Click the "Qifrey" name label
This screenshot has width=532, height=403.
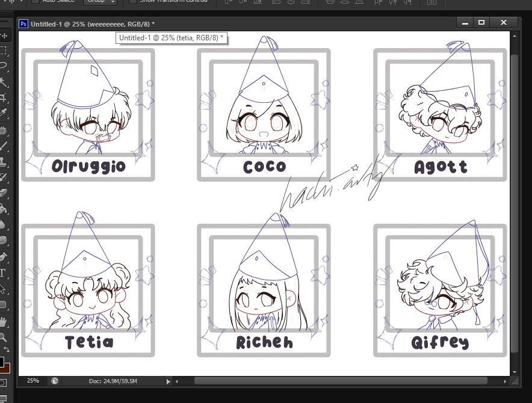440,343
